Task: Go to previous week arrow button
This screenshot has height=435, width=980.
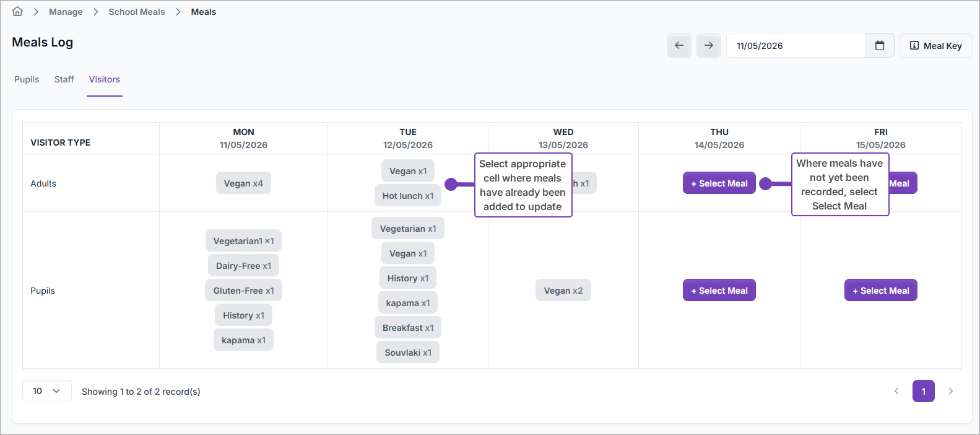Action: point(679,45)
